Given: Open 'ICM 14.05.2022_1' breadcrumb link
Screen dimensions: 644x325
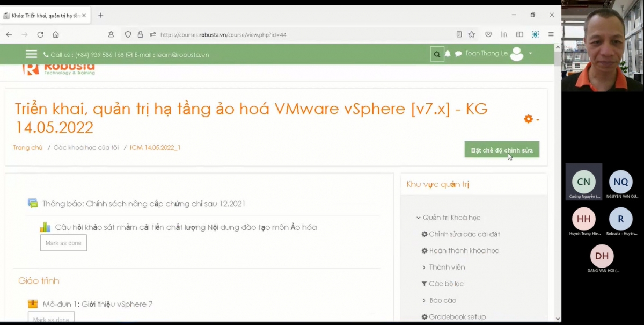Looking at the screenshot, I should click(155, 147).
